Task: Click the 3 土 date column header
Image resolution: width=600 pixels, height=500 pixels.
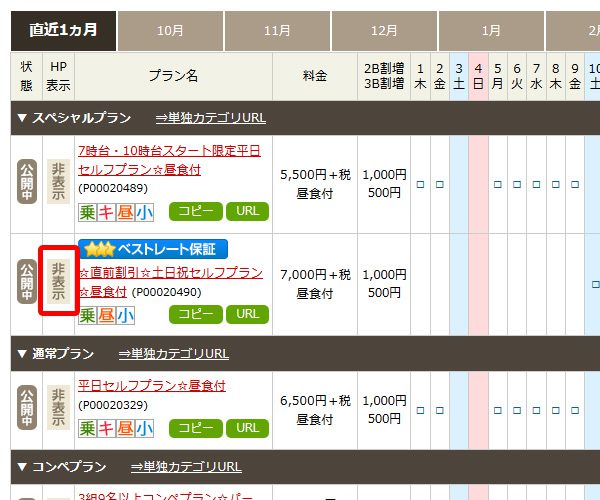Action: coord(459,76)
